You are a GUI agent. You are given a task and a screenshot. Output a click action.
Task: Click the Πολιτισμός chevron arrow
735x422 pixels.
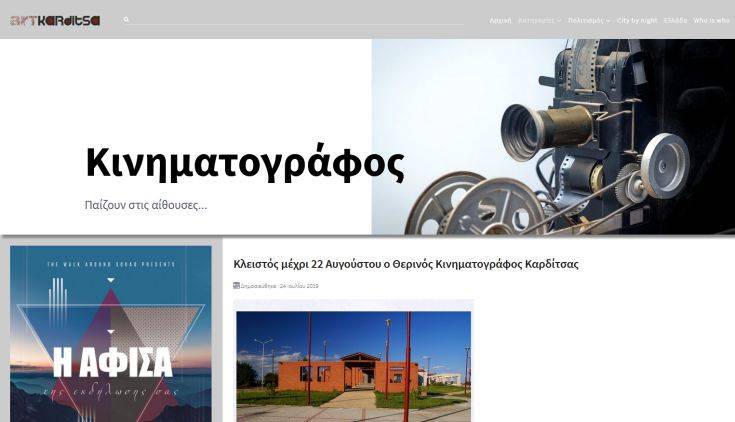tap(608, 21)
